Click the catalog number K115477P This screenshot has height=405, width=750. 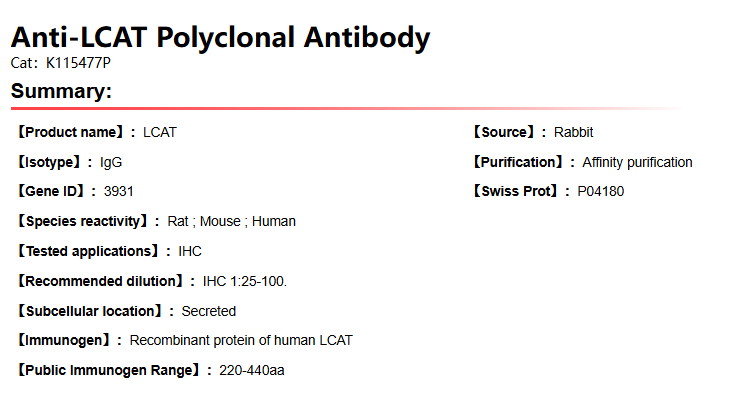[x=79, y=63]
